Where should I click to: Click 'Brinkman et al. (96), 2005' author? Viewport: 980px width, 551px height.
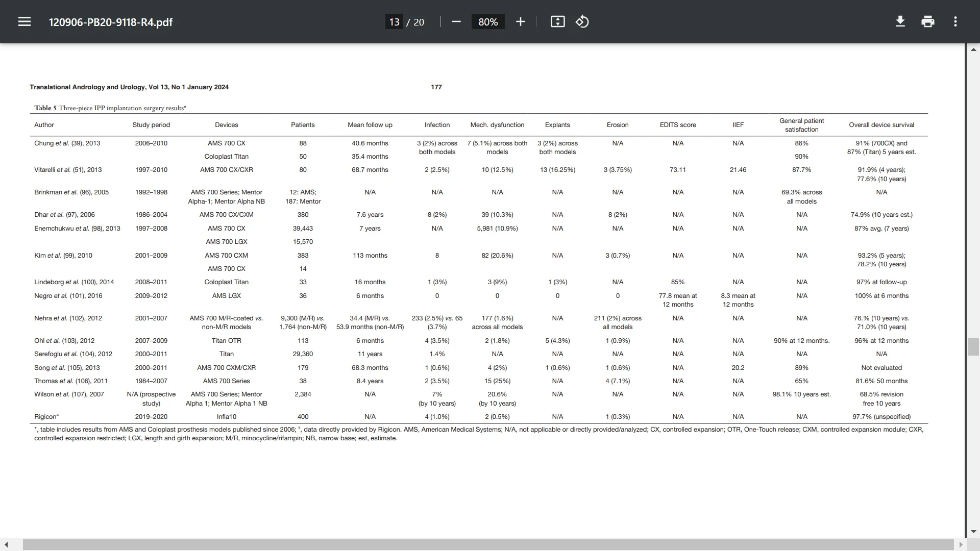[x=71, y=192]
